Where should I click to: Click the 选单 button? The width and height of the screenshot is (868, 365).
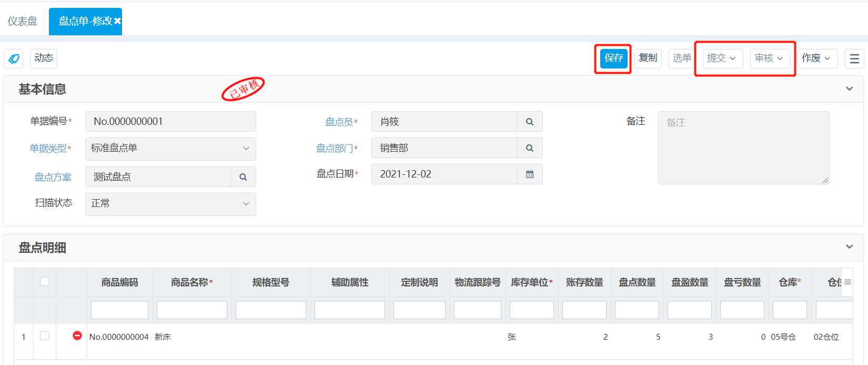[682, 58]
